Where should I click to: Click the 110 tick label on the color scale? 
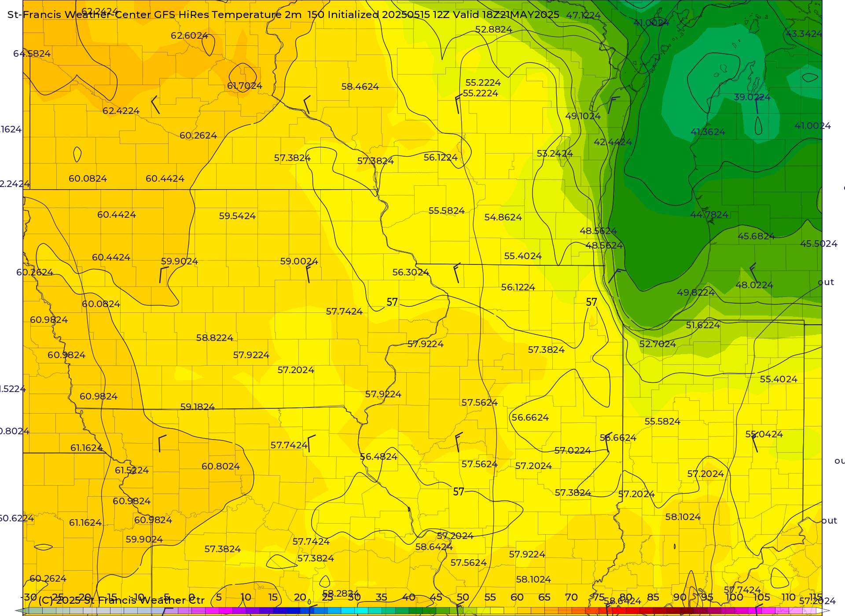788,597
